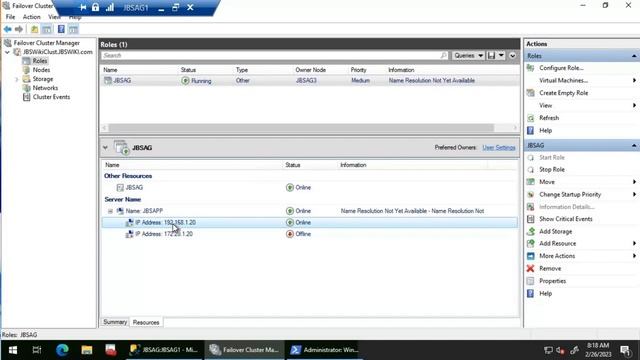Click the blue Help toolbar icon

pos(61,29)
